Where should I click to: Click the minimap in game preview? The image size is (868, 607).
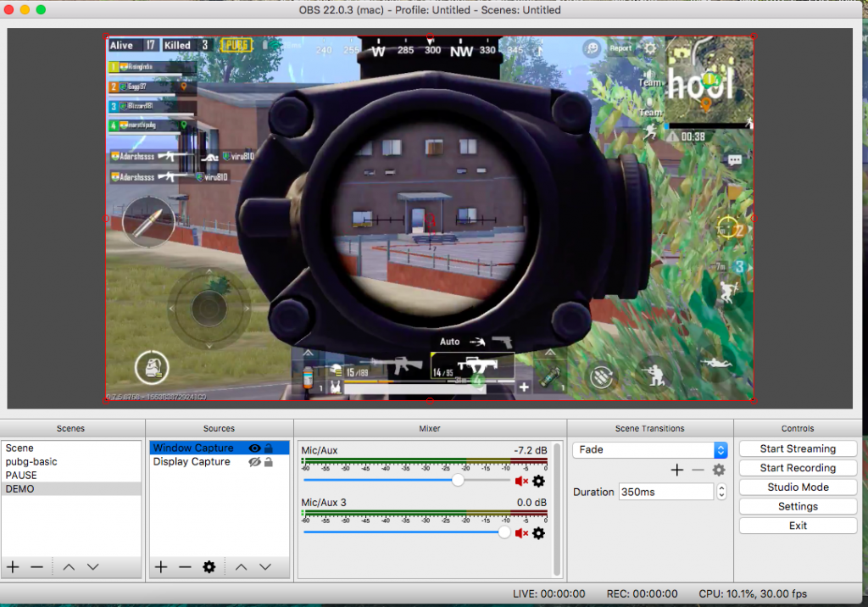(709, 79)
